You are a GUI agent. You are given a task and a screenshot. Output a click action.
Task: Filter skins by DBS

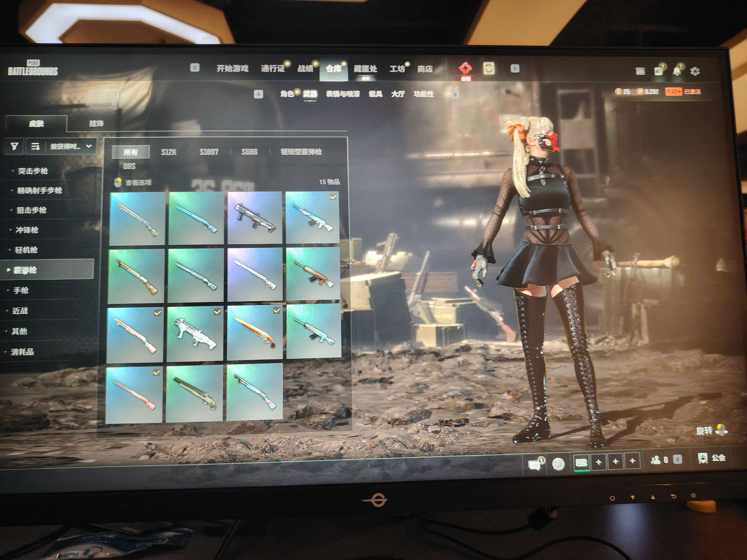pyautogui.click(x=129, y=166)
